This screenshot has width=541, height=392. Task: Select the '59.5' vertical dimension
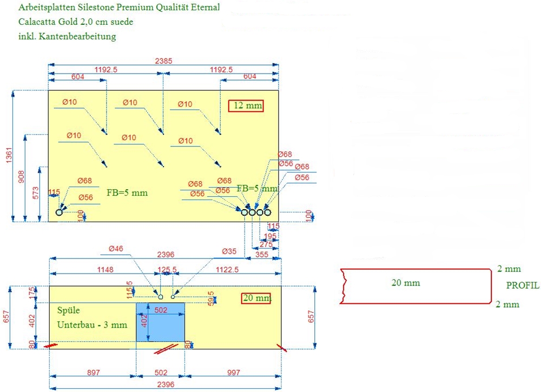tap(211, 298)
